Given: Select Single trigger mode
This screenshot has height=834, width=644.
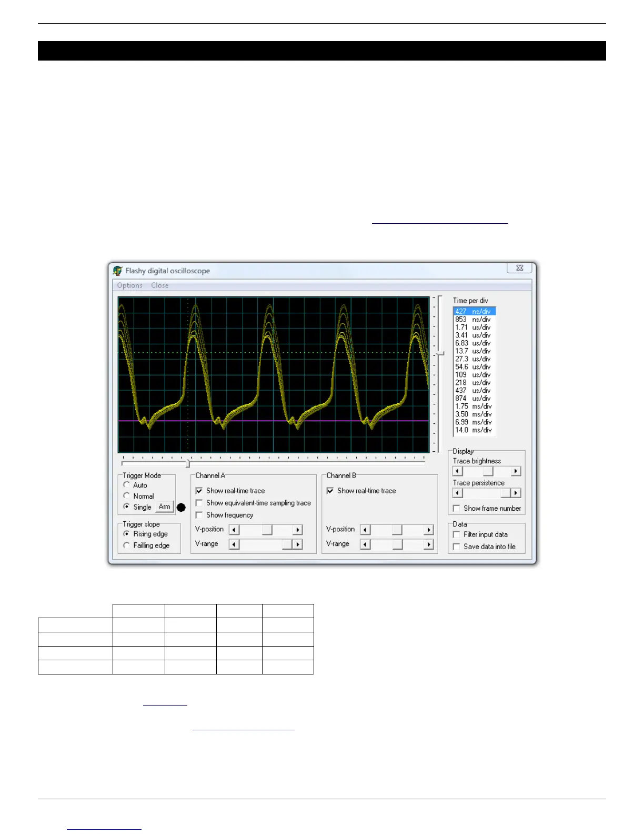Looking at the screenshot, I should pyautogui.click(x=137, y=507).
